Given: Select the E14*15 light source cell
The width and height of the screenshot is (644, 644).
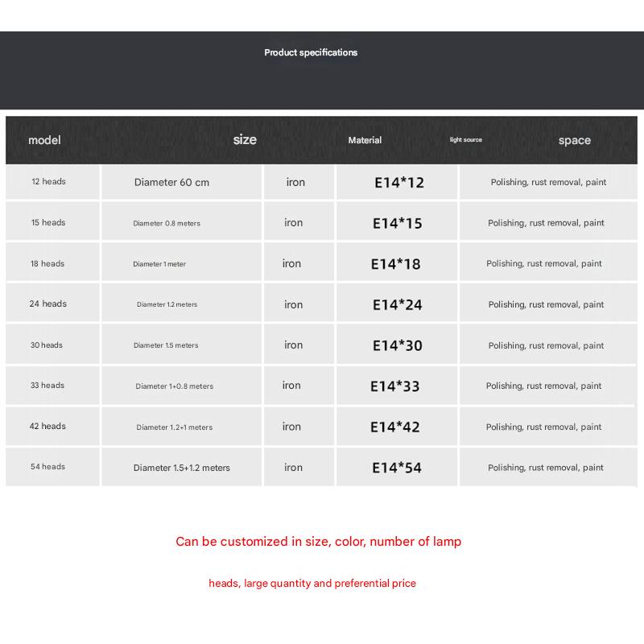Looking at the screenshot, I should tap(397, 224).
